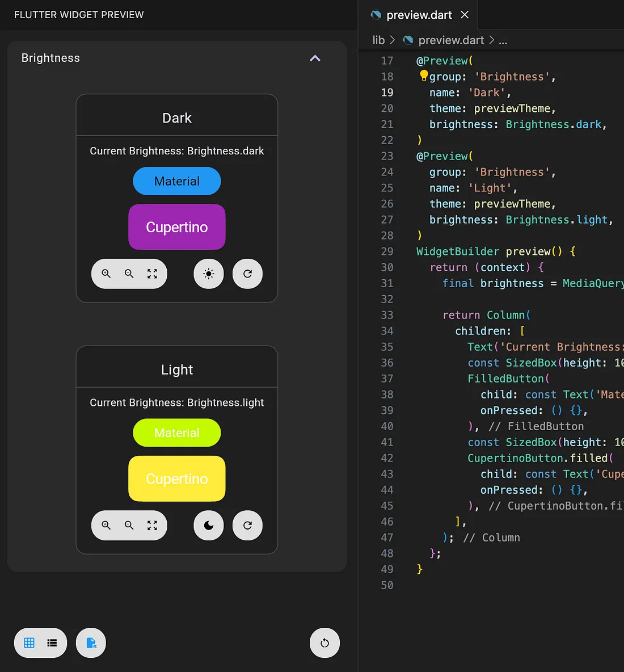Restart the Dark preview widget
The image size is (624, 672).
247,274
